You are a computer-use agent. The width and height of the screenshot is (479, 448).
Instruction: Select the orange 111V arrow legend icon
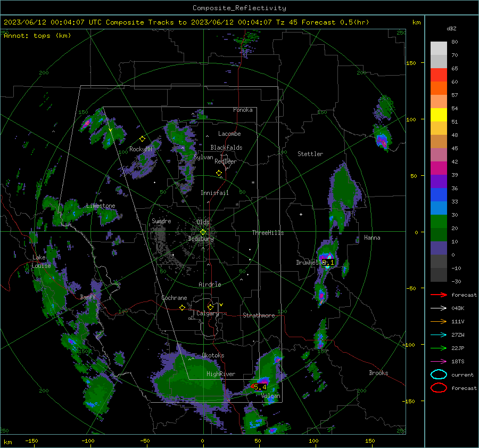pyautogui.click(x=439, y=321)
